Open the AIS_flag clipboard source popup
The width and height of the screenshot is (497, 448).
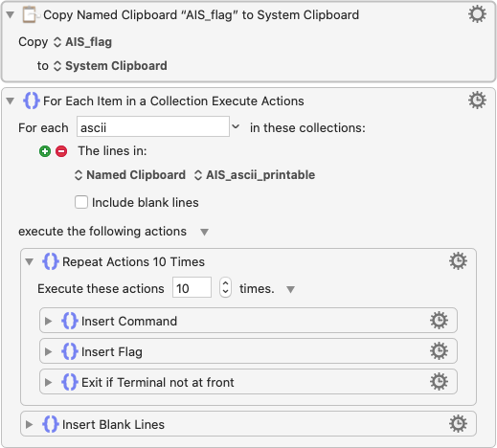[x=83, y=42]
